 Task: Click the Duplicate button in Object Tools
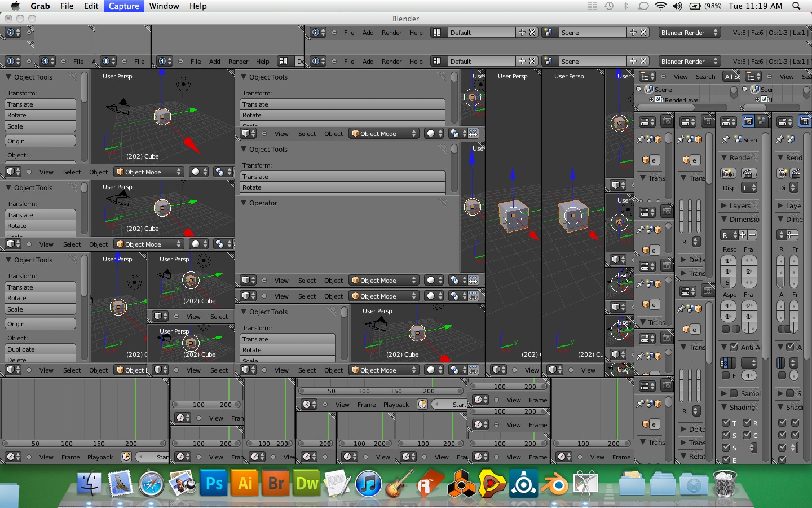pyautogui.click(x=41, y=349)
